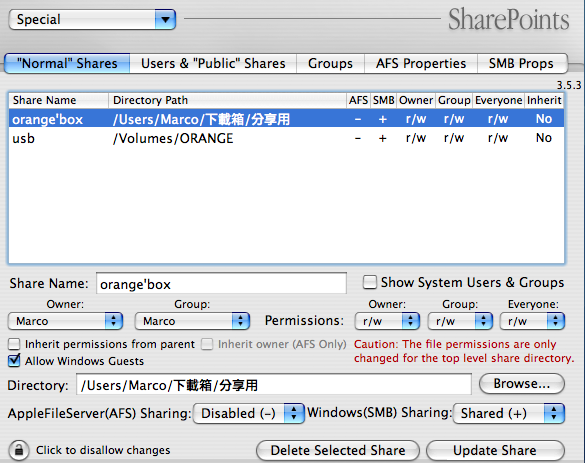Select the orange'box share row

pos(286,119)
